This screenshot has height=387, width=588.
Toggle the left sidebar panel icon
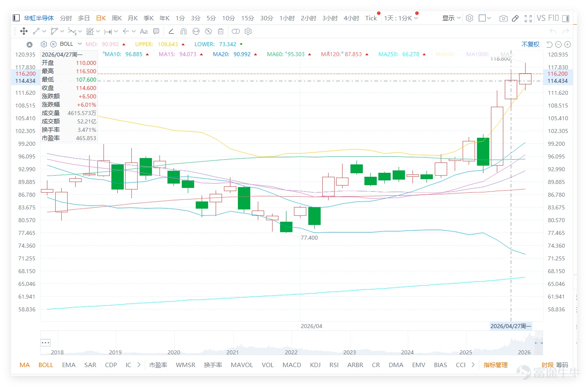click(16, 18)
